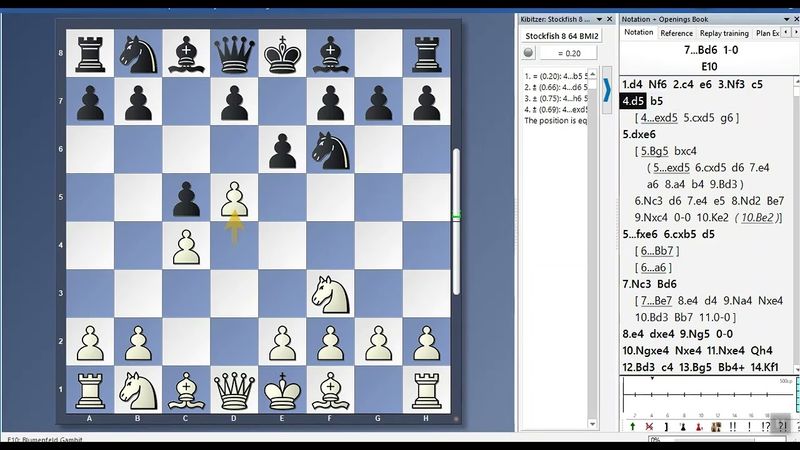Click the dubious move (?!) annotation icon
Screen dimensions: 800x450
click(783, 427)
